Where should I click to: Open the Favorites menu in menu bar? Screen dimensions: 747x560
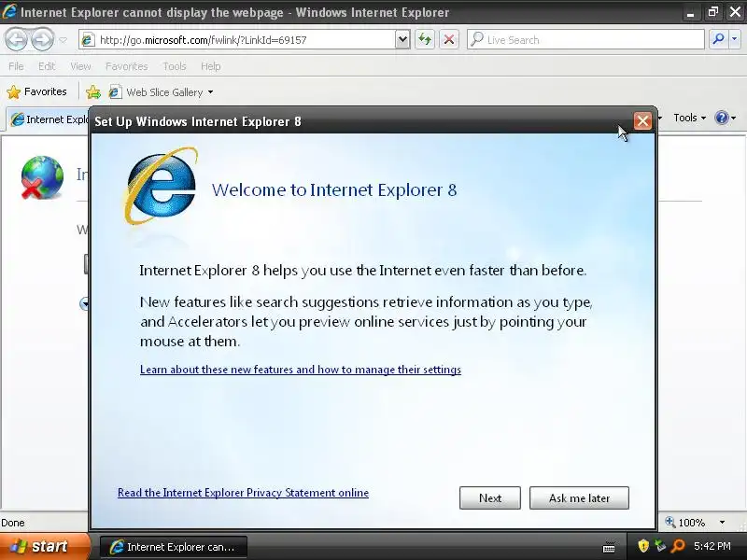coord(126,66)
